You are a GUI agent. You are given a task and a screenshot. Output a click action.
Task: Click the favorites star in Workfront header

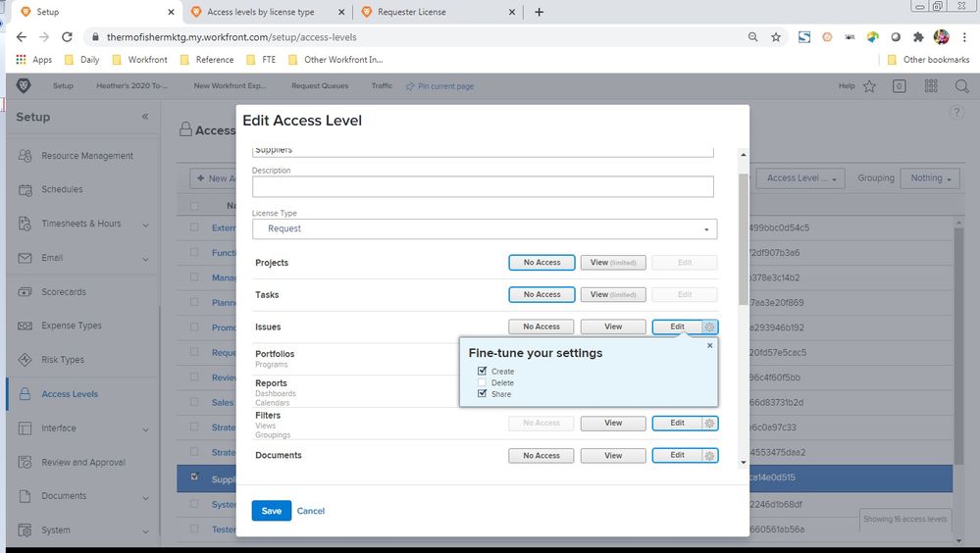click(x=869, y=86)
